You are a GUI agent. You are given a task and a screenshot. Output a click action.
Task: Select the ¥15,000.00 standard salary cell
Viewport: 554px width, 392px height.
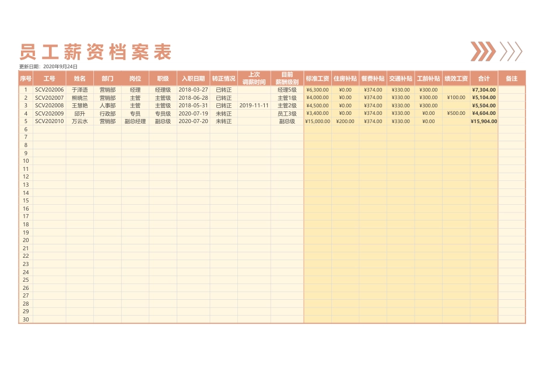317,121
